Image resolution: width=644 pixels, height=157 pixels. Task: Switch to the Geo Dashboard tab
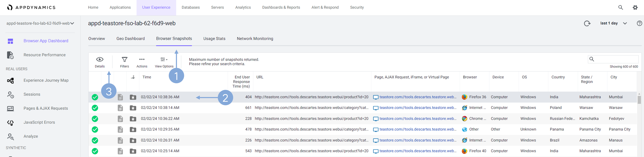point(131,39)
